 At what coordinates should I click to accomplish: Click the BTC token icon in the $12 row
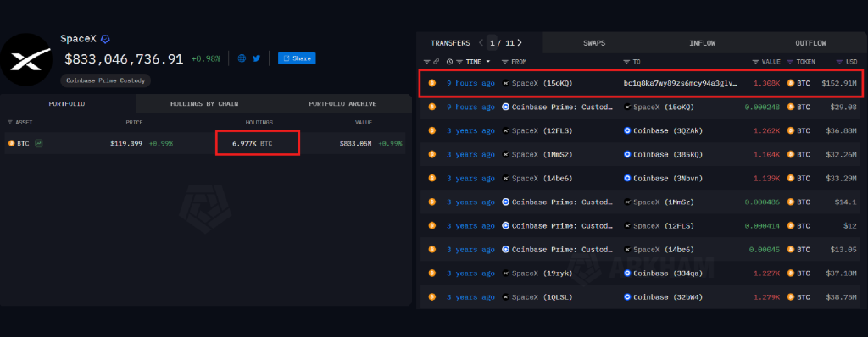tap(791, 226)
